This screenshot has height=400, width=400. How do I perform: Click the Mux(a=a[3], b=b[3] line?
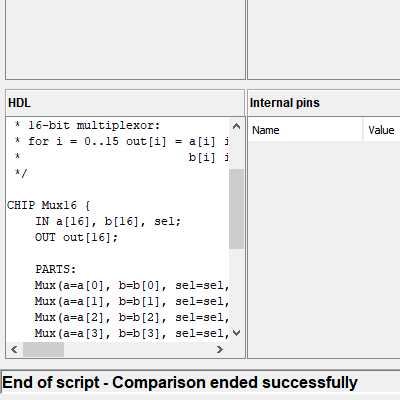(x=132, y=333)
